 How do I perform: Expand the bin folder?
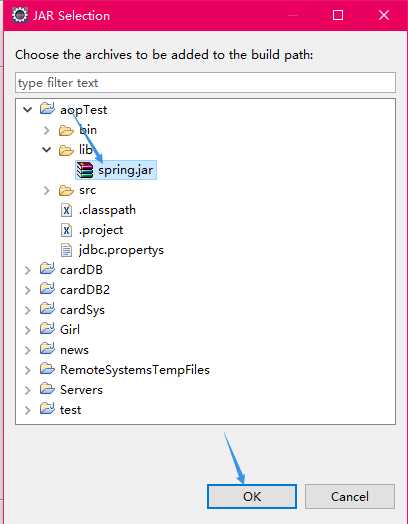coord(47,130)
